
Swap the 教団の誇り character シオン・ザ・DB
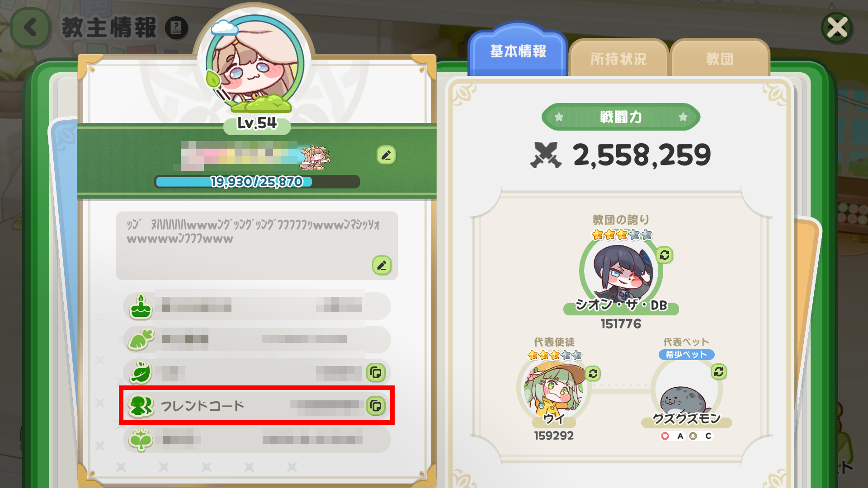(664, 255)
